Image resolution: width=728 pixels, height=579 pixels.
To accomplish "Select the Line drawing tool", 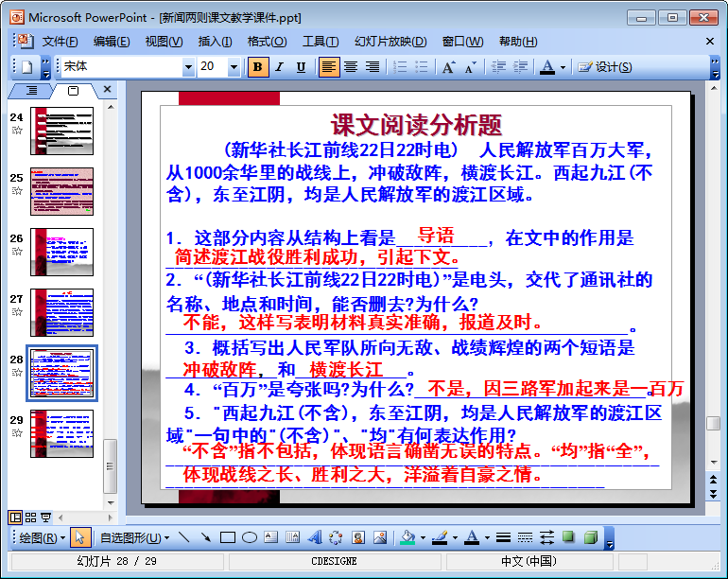I will [184, 537].
